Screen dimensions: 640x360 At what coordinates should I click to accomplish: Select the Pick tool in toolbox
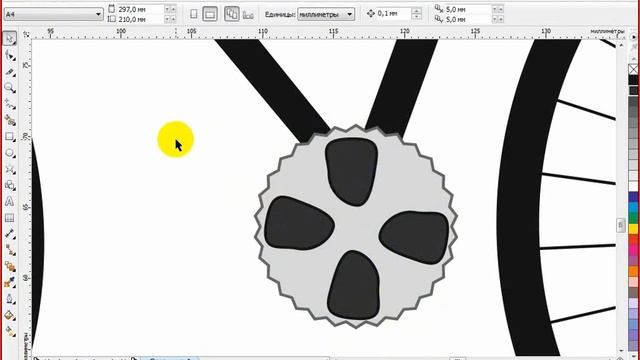point(10,39)
